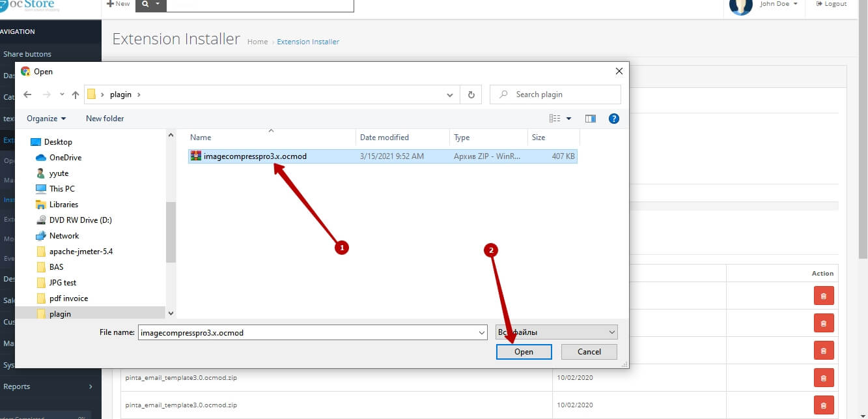Click the Help question mark icon
Image resolution: width=868 pixels, height=419 pixels.
coord(613,119)
